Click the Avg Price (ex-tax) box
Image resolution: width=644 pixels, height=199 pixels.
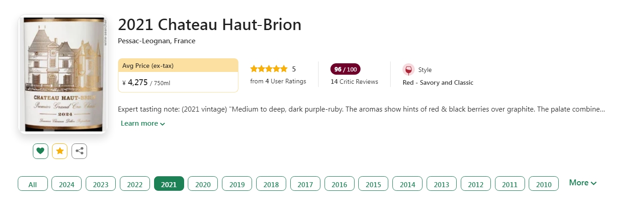pos(178,75)
